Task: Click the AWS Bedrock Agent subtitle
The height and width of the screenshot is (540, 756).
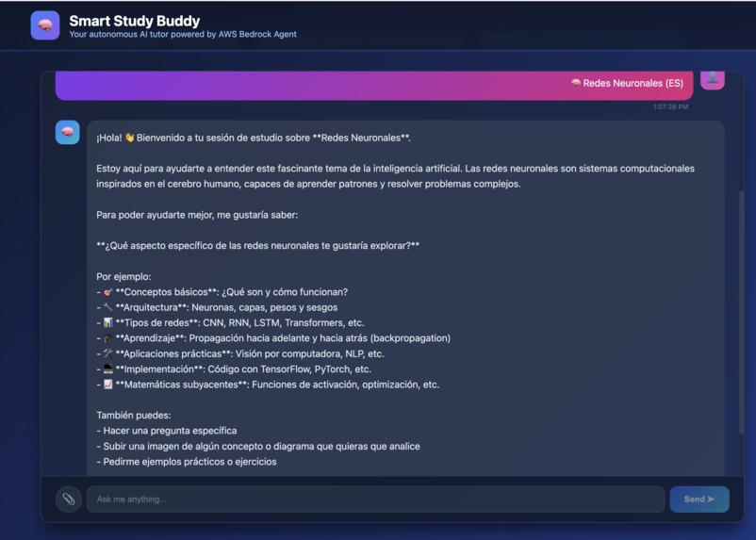Action: (x=183, y=34)
